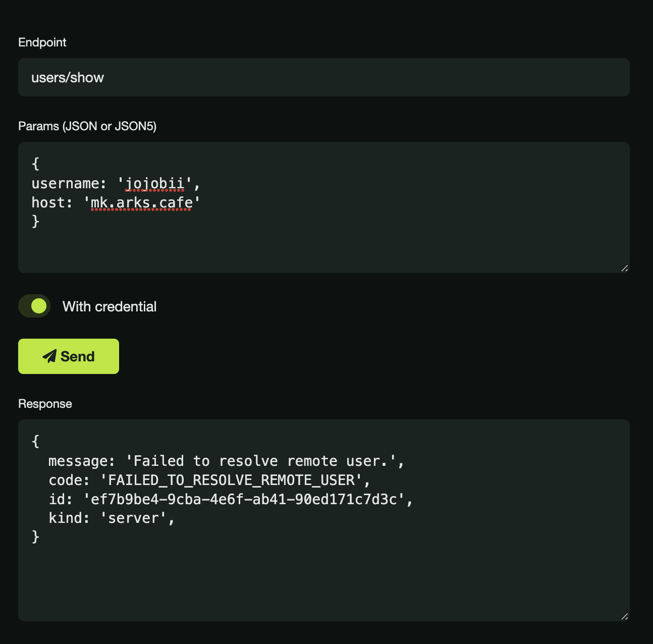Image resolution: width=653 pixels, height=644 pixels.
Task: Click the Params header label
Action: tap(87, 126)
